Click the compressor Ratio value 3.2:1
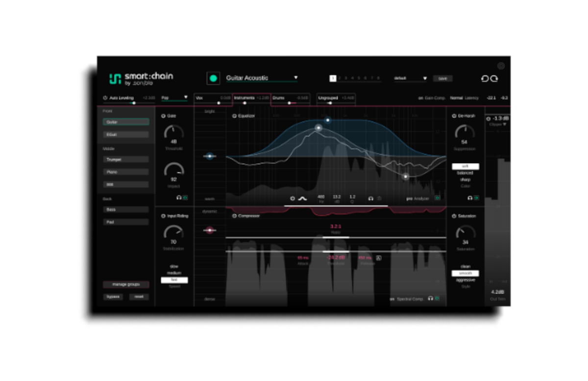Image resolution: width=588 pixels, height=381 pixels. [x=336, y=227]
